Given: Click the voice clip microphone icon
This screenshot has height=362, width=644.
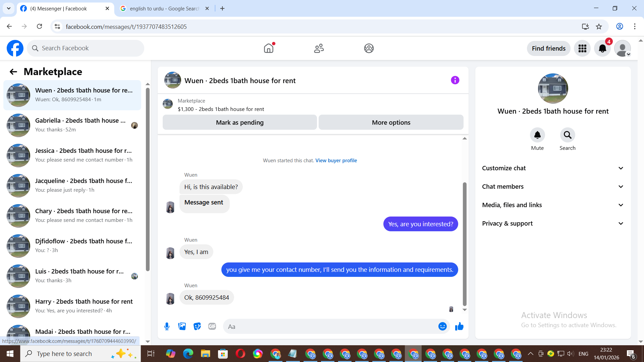Looking at the screenshot, I should point(167,326).
